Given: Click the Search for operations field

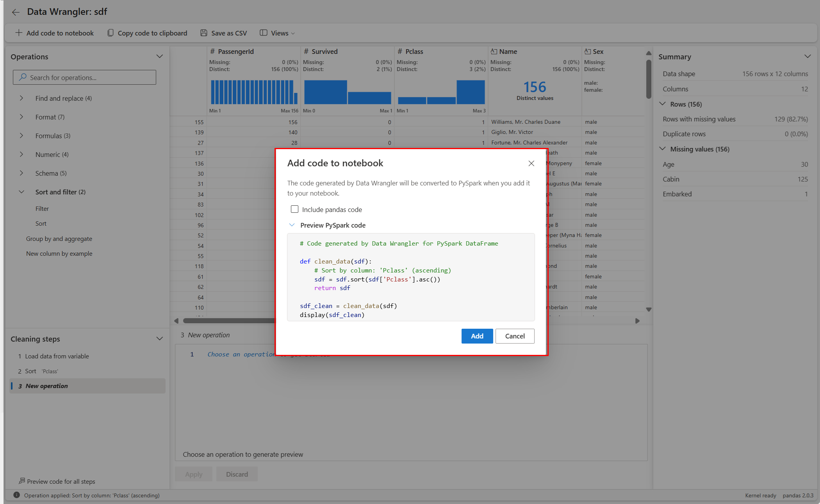Looking at the screenshot, I should (x=84, y=77).
